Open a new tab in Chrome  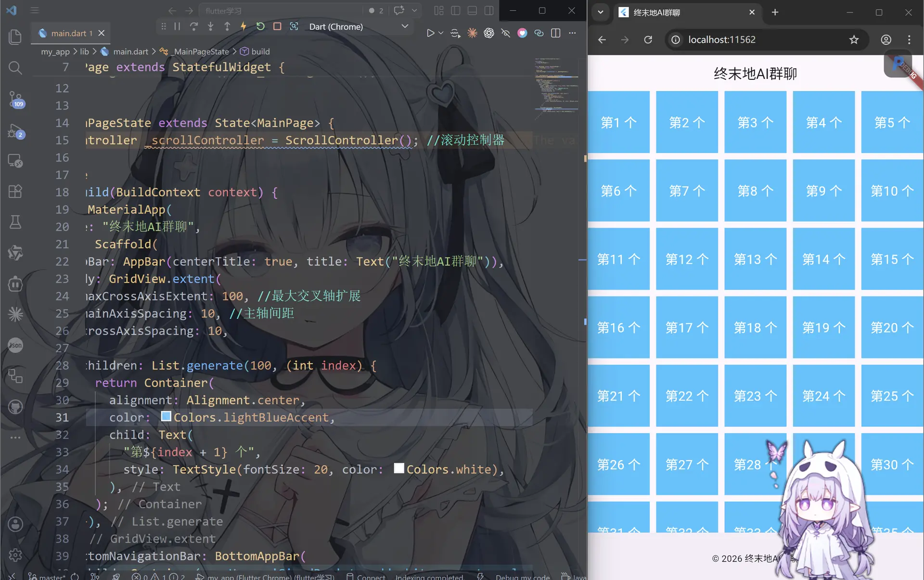[775, 12]
